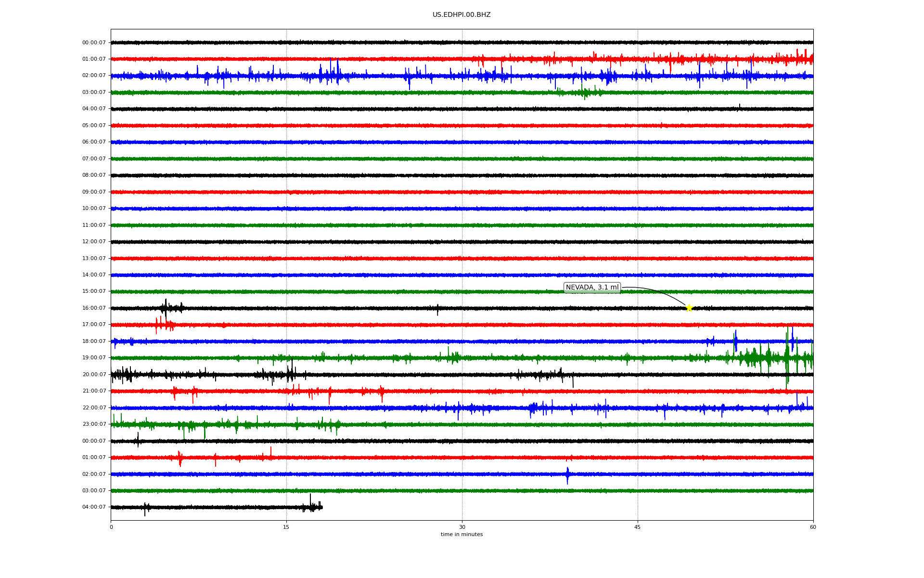This screenshot has width=924, height=578.
Task: Click the x-axis tick label 60
Action: 813,527
